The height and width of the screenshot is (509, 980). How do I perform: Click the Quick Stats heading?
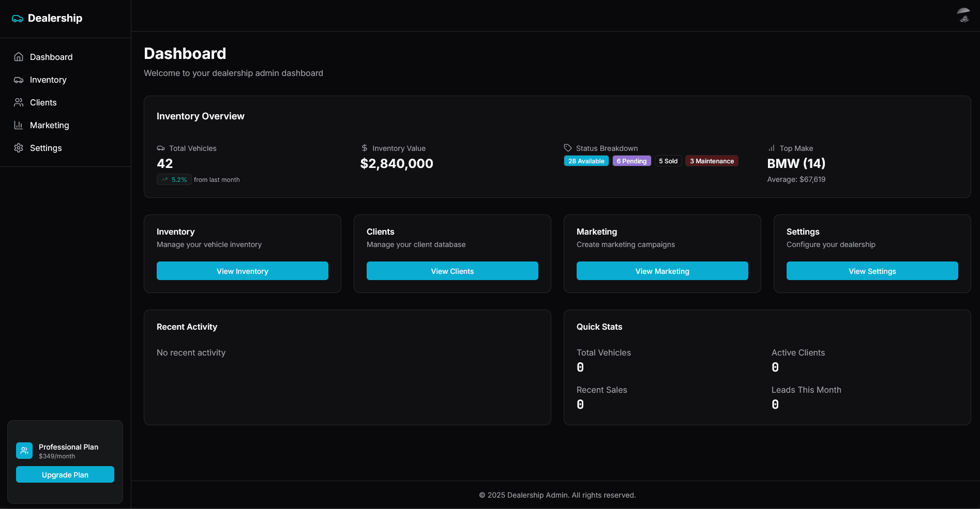point(599,327)
